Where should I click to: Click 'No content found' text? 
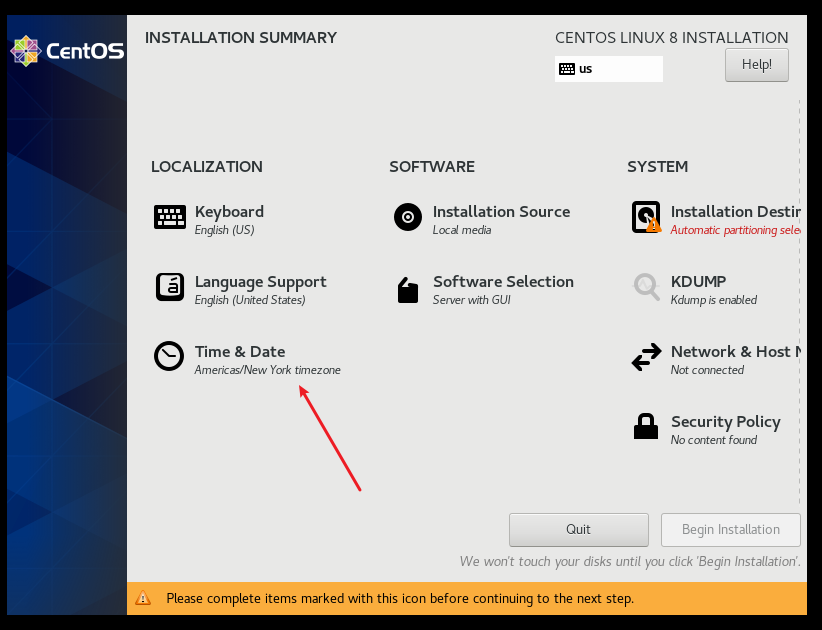[713, 440]
